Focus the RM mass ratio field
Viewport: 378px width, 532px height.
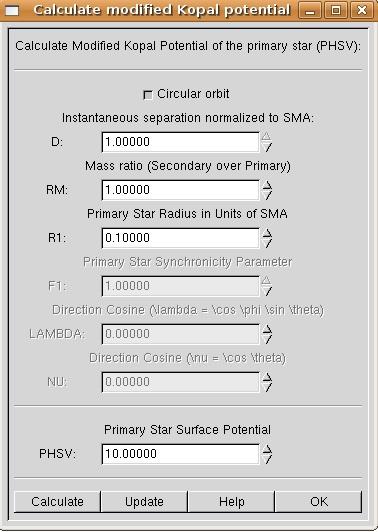181,190
